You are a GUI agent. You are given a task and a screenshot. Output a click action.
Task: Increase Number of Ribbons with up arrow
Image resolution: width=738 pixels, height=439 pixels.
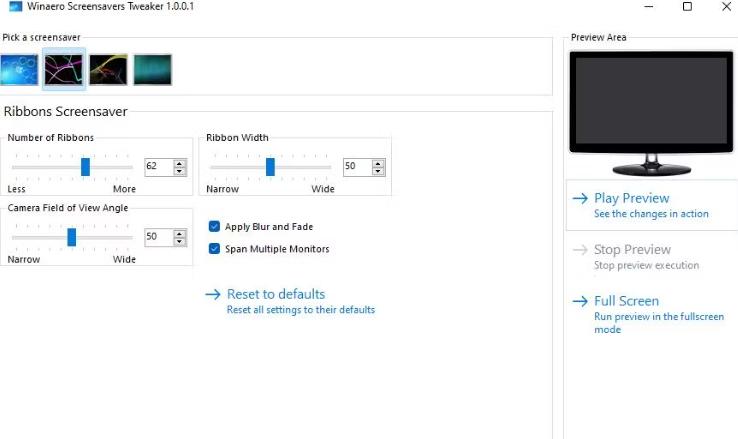click(x=179, y=163)
